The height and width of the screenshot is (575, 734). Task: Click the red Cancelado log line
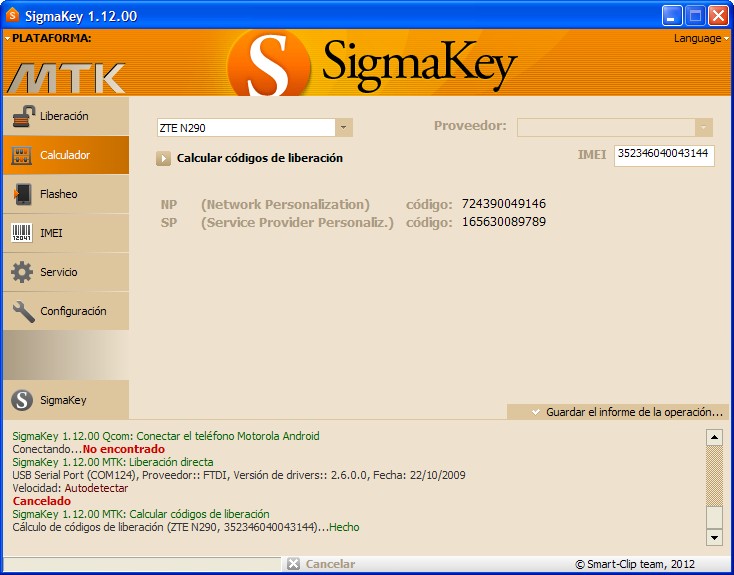pos(42,501)
